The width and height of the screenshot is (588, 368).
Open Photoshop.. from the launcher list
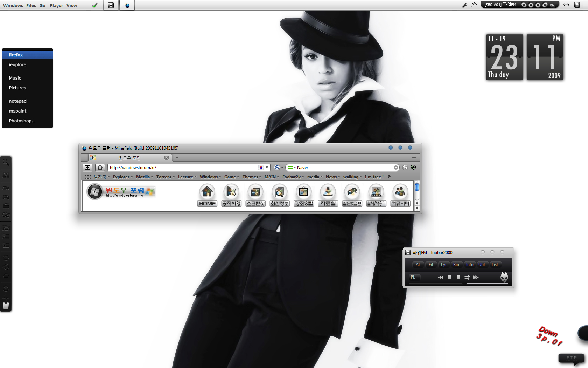tap(27, 121)
